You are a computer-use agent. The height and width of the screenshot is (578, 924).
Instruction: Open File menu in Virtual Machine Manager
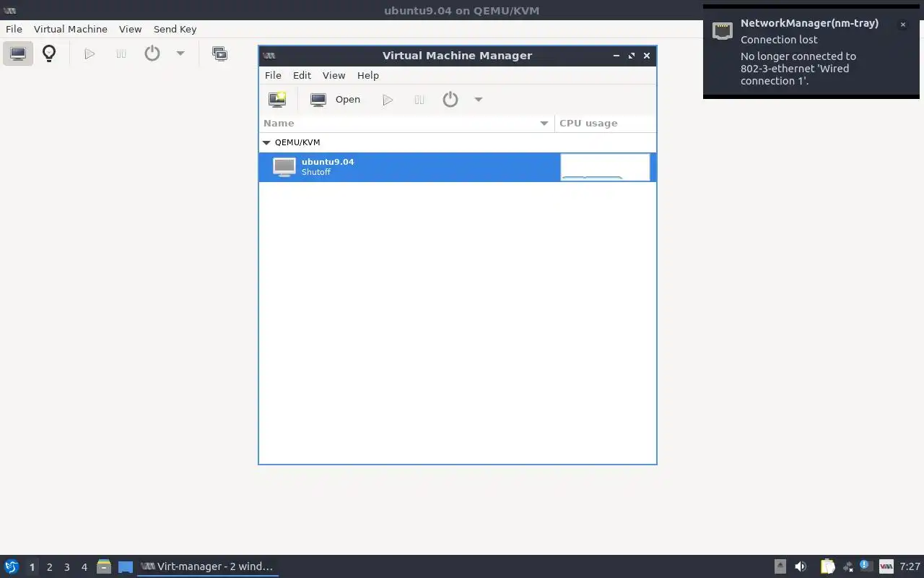pos(273,75)
